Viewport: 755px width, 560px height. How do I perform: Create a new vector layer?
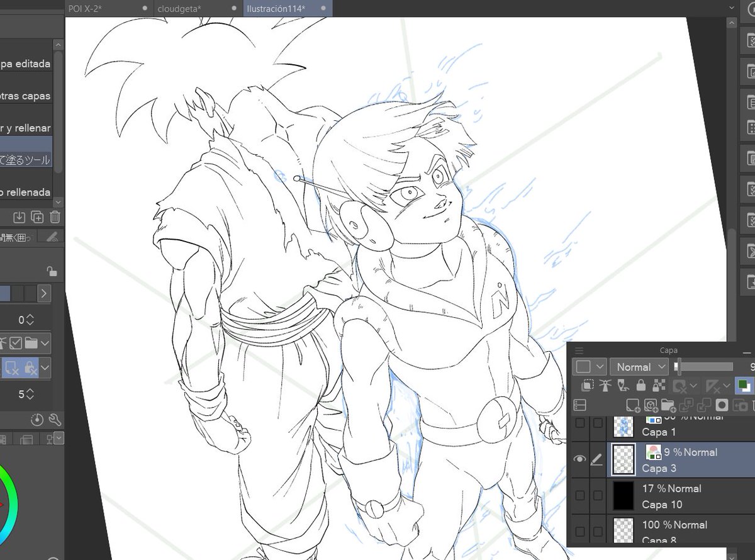click(x=651, y=406)
